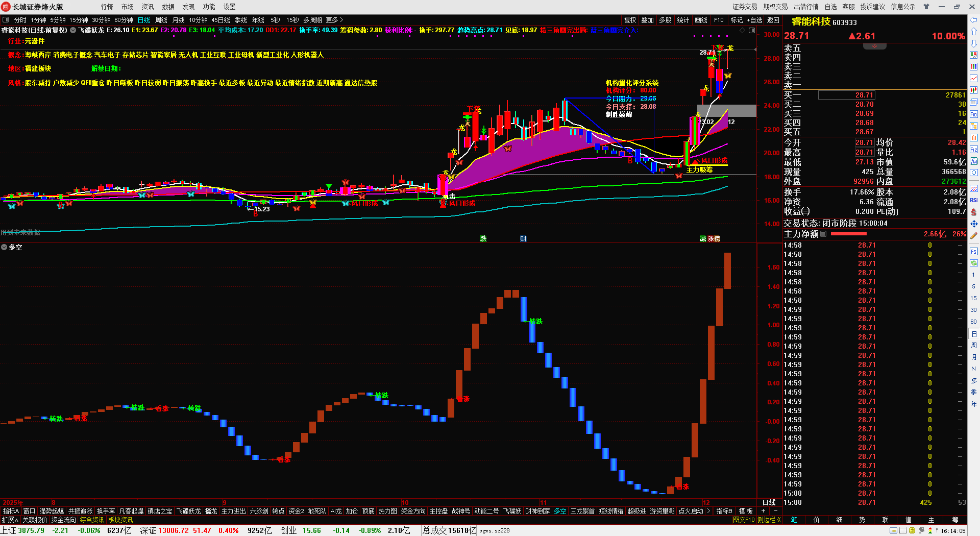Click the zoom out minus button under 日线
The height and width of the screenshot is (536, 980).
click(775, 511)
